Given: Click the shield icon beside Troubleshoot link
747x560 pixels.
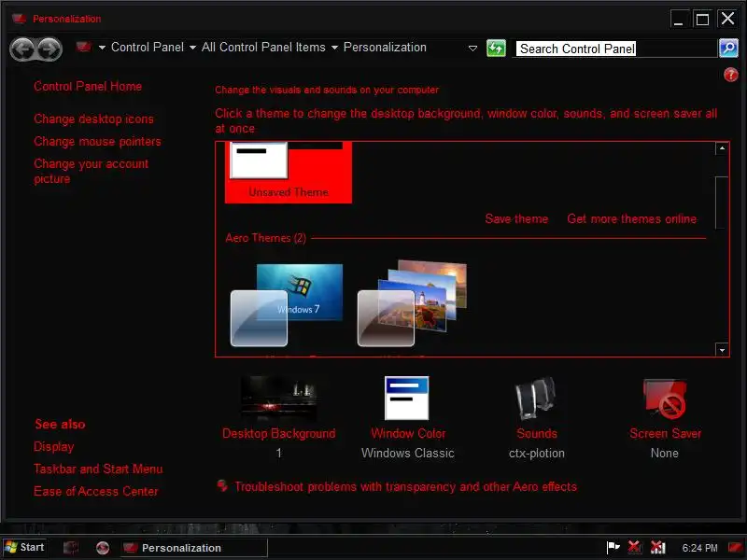Looking at the screenshot, I should click(222, 485).
